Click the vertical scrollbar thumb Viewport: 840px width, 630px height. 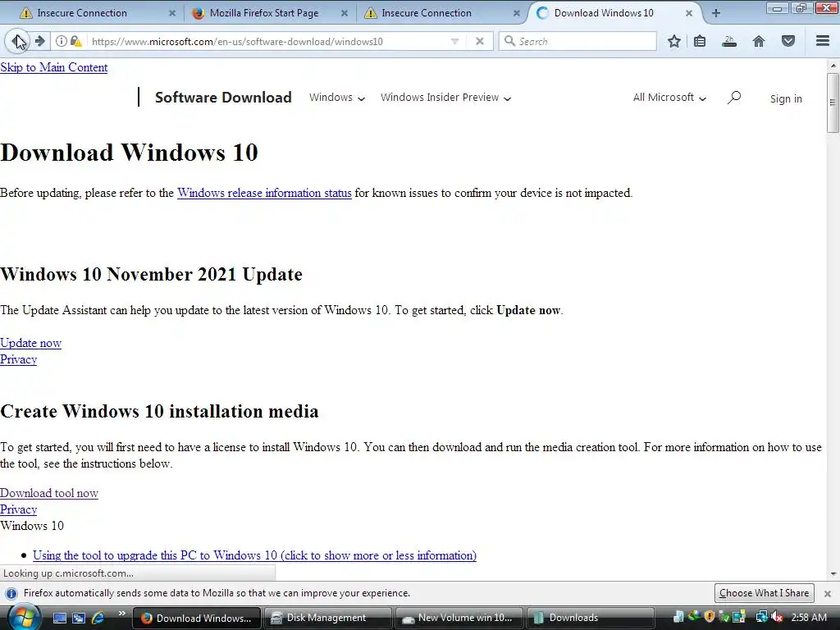[x=833, y=103]
